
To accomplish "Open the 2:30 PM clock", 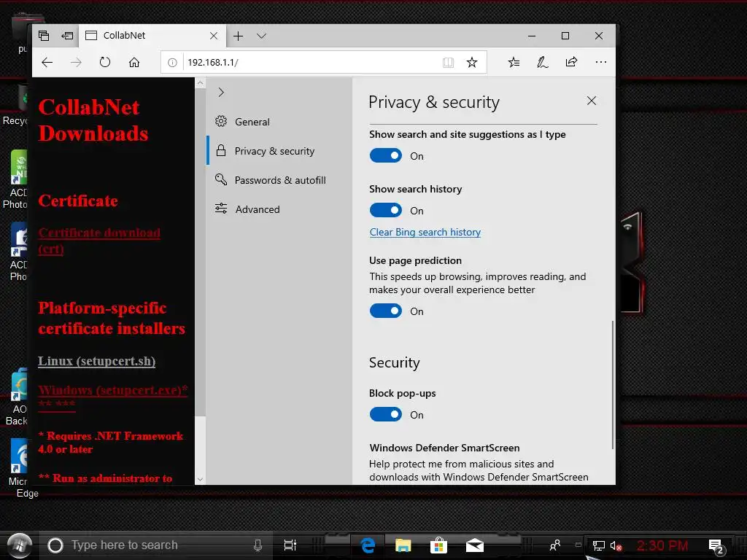I will pos(662,545).
